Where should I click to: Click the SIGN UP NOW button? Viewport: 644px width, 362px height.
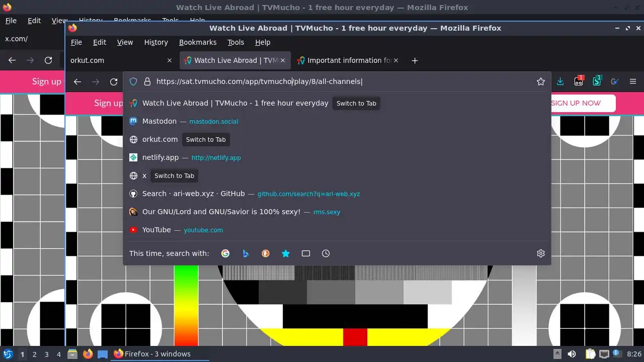click(576, 103)
